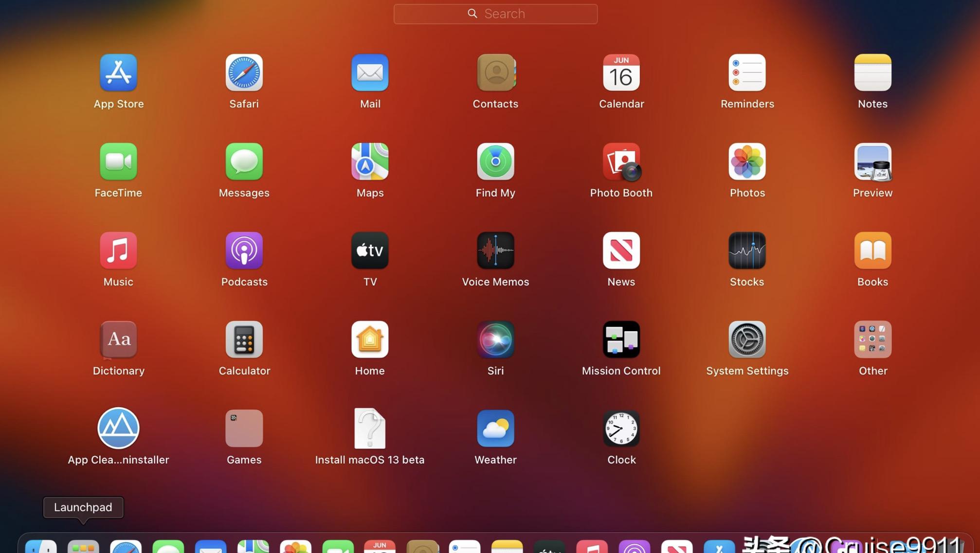Launch Safari from Launchpad grid

(244, 72)
